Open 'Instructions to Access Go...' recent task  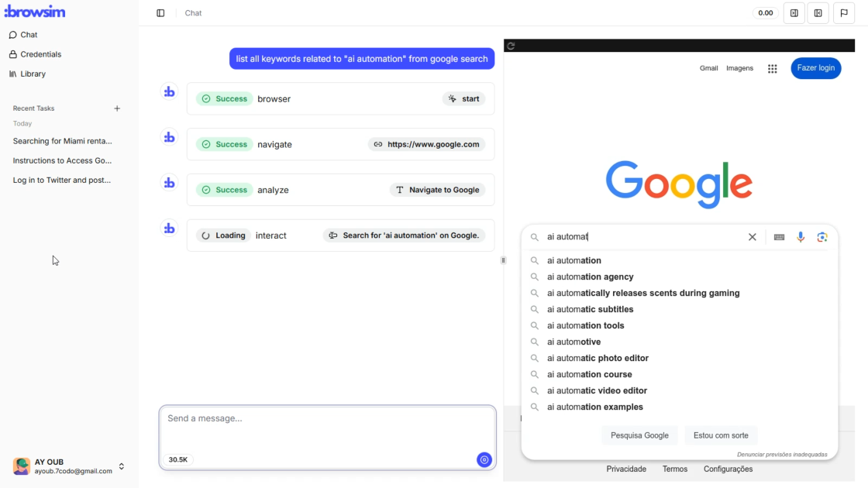point(63,160)
